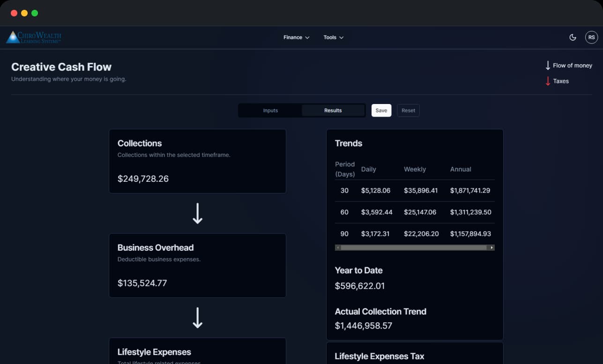The width and height of the screenshot is (603, 364).
Task: Switch to the Results view
Action: pyautogui.click(x=333, y=110)
